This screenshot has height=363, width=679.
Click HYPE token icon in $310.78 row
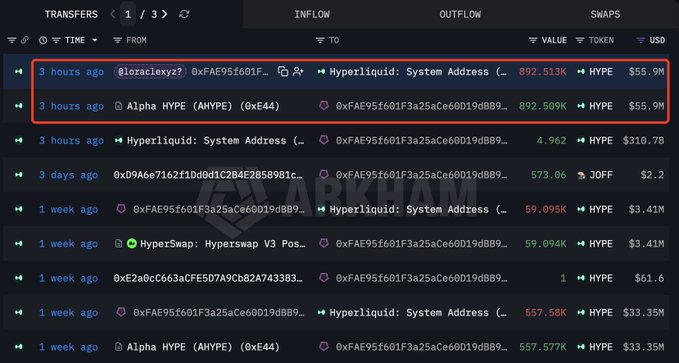[x=581, y=140]
